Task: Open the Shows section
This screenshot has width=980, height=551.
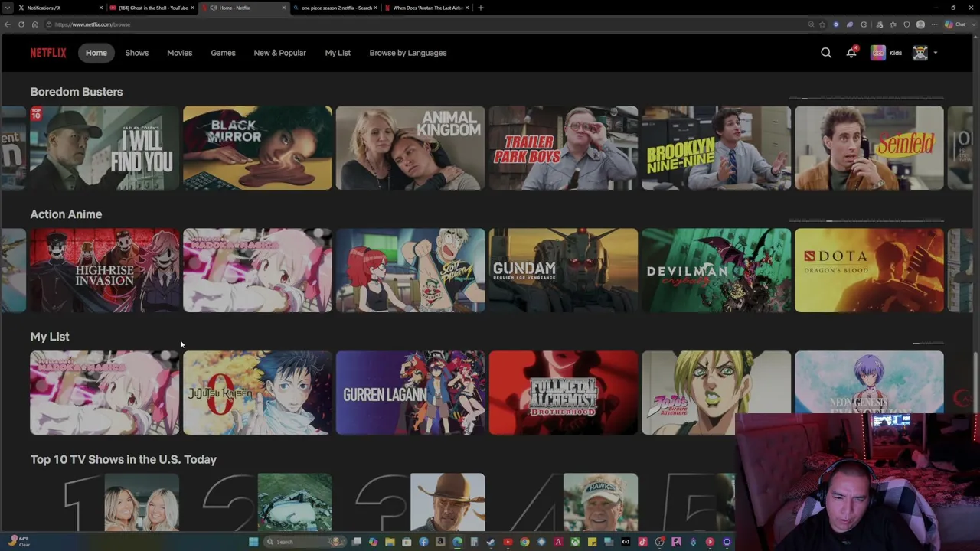Action: 137,53
